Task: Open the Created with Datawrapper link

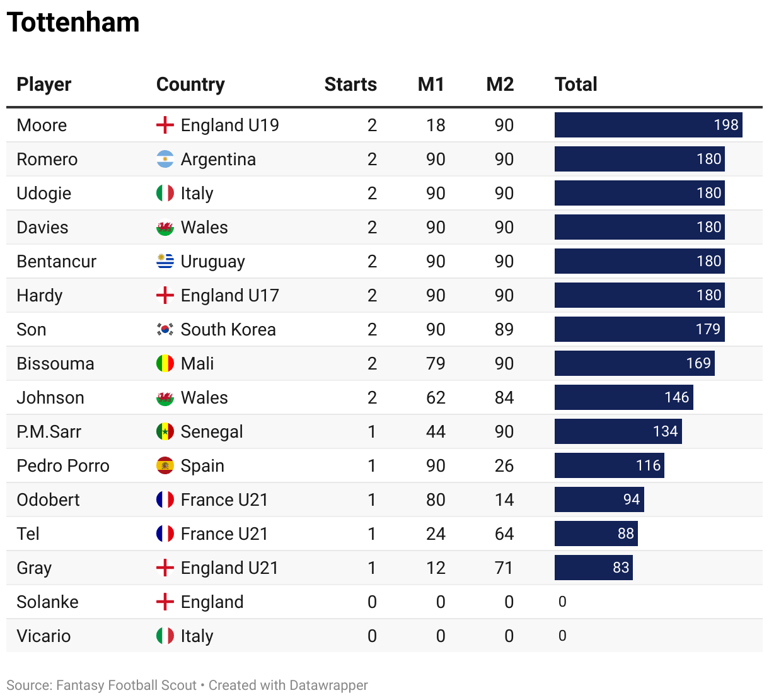Action: coord(288,685)
